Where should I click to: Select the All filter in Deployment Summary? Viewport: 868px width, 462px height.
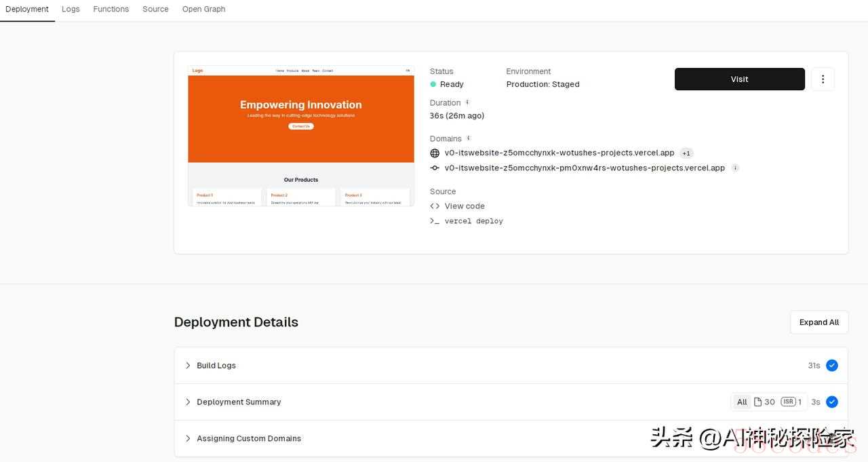click(x=742, y=402)
